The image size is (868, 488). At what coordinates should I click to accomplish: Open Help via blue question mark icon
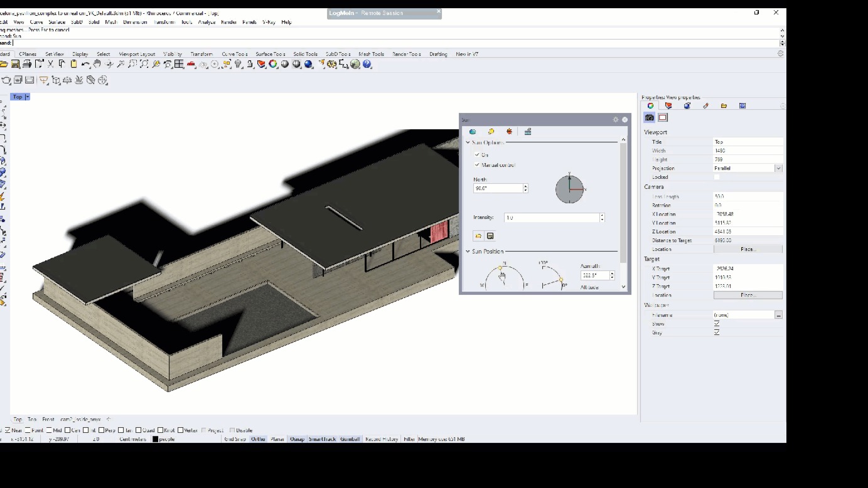click(367, 64)
